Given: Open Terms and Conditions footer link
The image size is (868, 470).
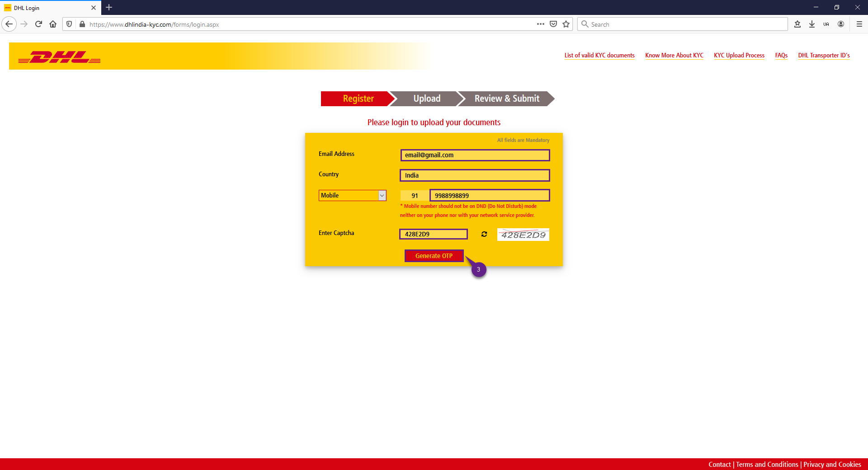Looking at the screenshot, I should pos(767,464).
